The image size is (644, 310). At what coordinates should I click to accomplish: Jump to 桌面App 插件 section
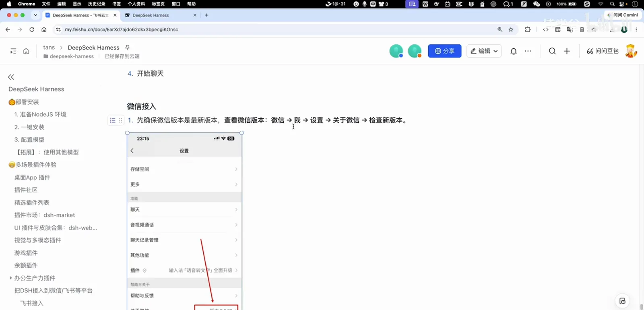pos(32,177)
